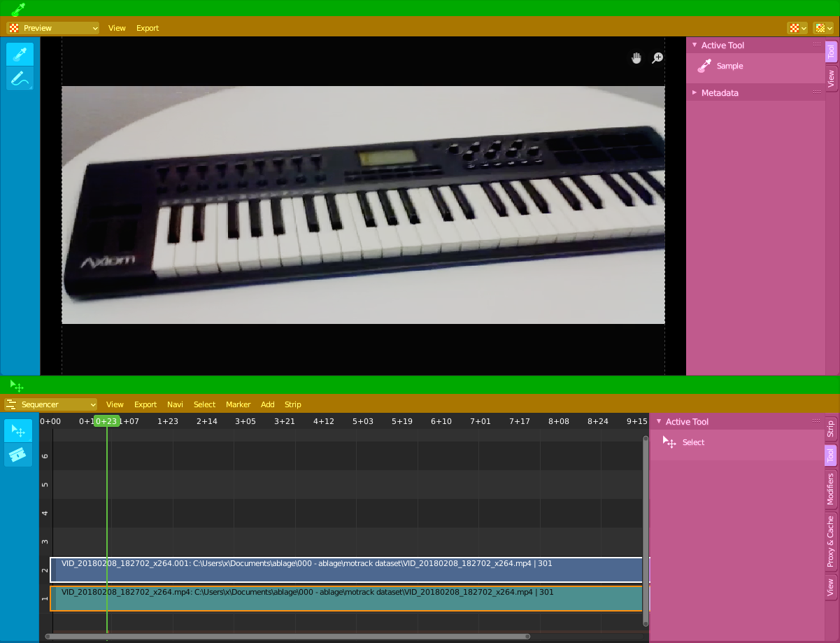Open the Marker menu

click(x=238, y=404)
